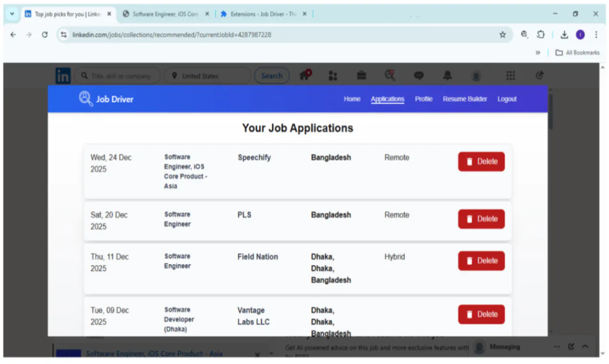Open Resume Builder in Job Driver nav
The width and height of the screenshot is (609, 364).
(x=465, y=99)
